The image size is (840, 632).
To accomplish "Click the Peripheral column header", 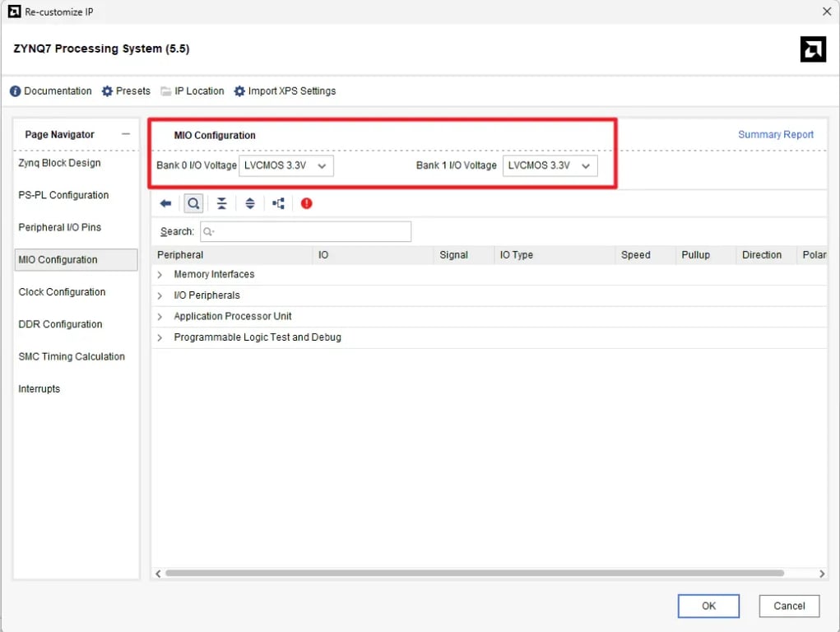I will click(x=233, y=255).
